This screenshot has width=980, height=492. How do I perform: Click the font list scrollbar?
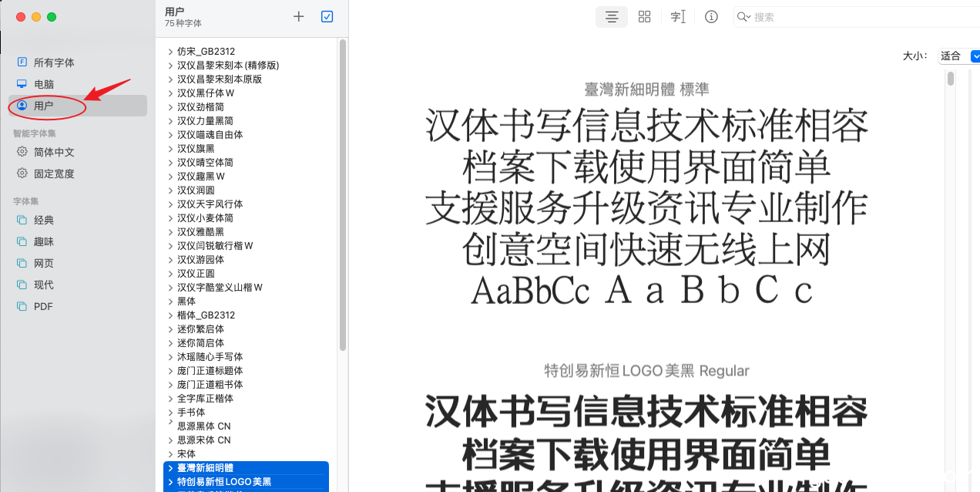click(x=342, y=193)
